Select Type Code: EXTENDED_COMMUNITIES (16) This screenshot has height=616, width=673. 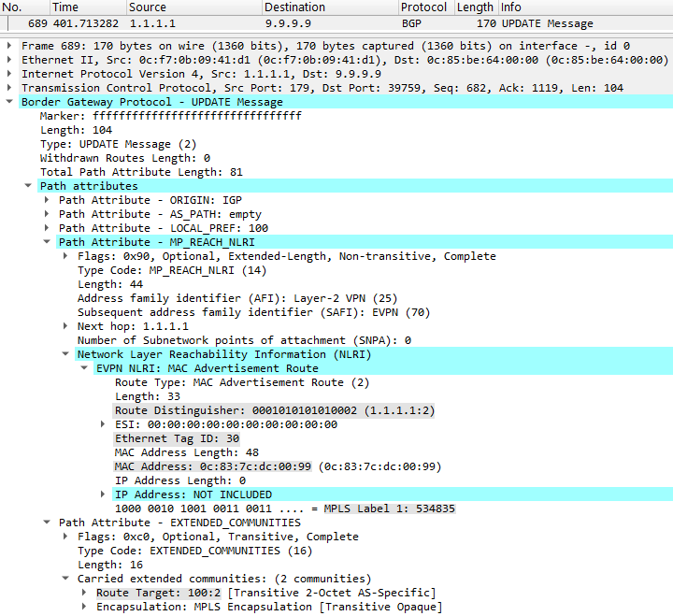click(194, 551)
